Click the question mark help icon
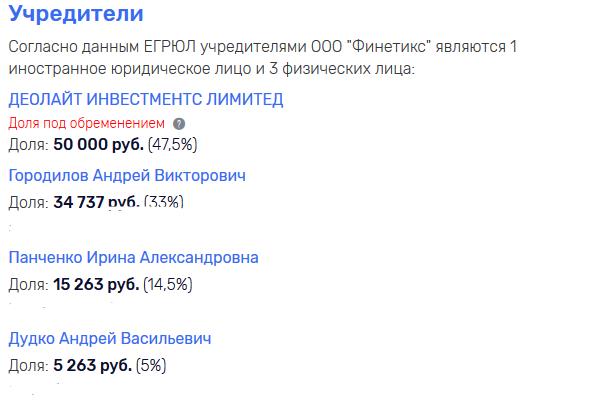Image resolution: width=613 pixels, height=416 pixels. [179, 124]
